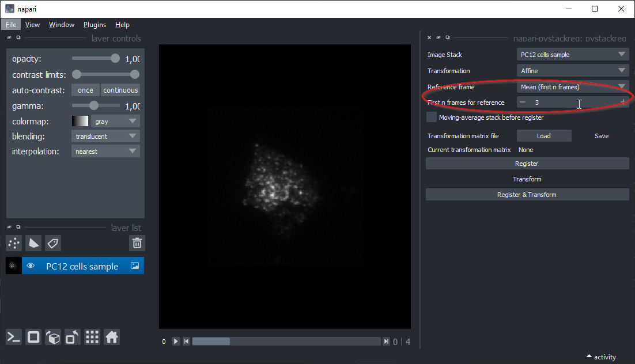
Task: Delete selected layer with trash icon
Action: pos(137,243)
